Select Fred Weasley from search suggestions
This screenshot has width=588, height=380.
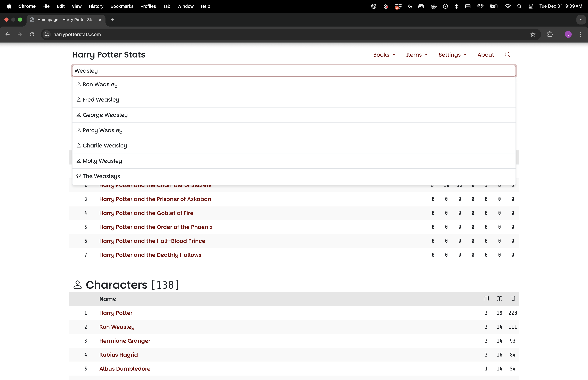tap(101, 100)
